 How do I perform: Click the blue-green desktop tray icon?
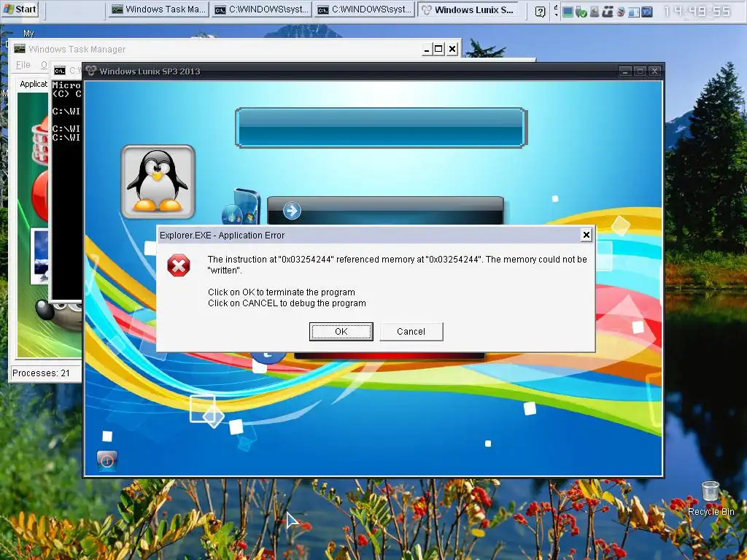tap(568, 12)
